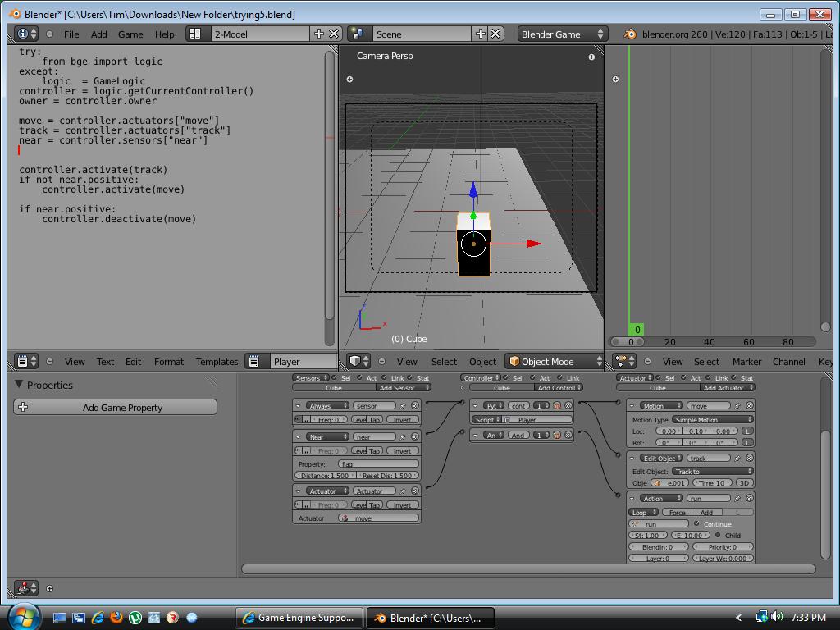Click the 3D viewport toolshelf plus icon
840x630 pixels.
[x=349, y=80]
